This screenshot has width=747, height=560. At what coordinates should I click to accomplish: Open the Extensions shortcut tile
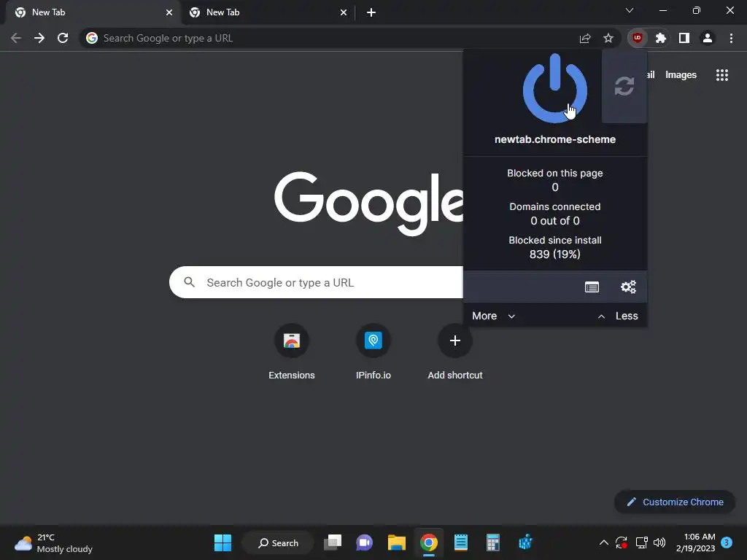(292, 352)
